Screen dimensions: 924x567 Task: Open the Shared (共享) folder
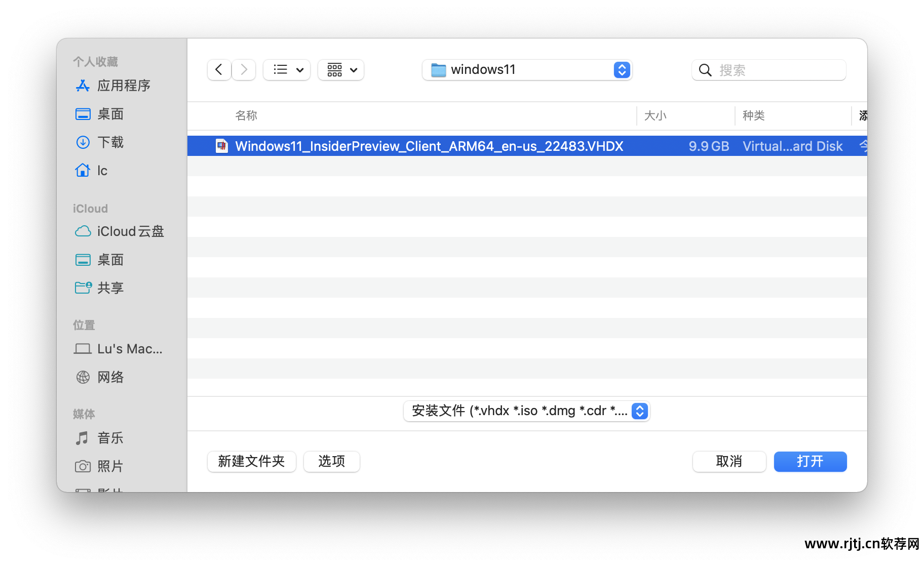click(100, 288)
